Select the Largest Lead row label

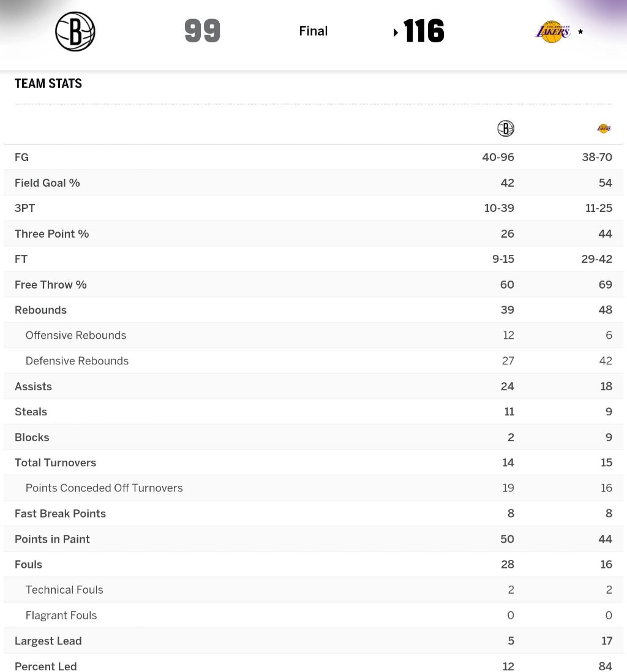pos(48,641)
